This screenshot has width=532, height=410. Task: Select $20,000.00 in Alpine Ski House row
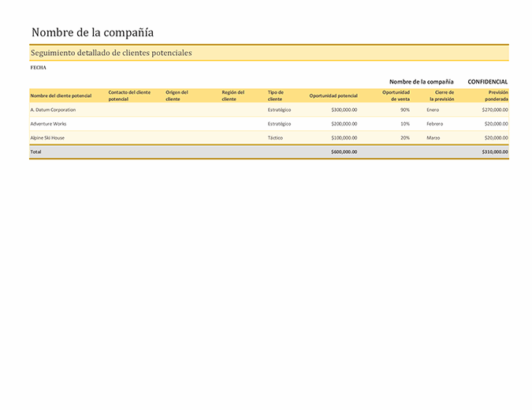[x=497, y=138]
